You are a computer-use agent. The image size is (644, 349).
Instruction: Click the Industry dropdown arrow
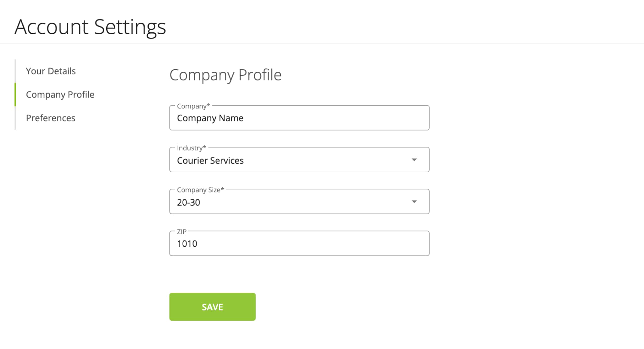coord(414,160)
